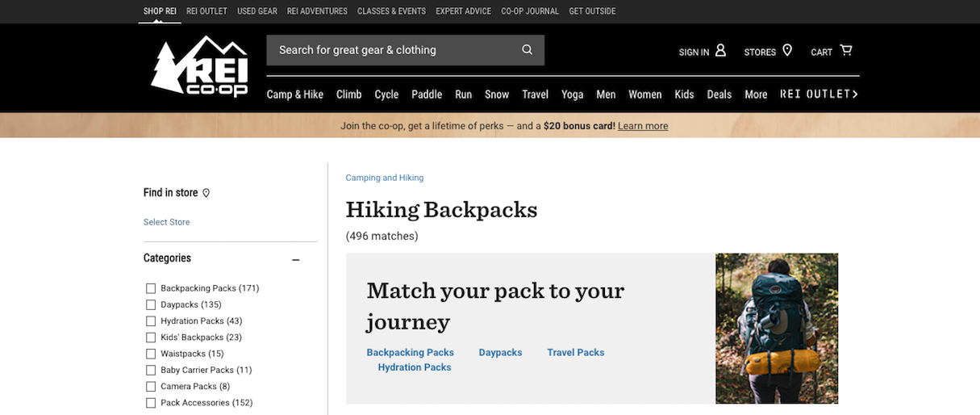Click the REI Co-op logo
The height and width of the screenshot is (415, 980).
tap(199, 67)
